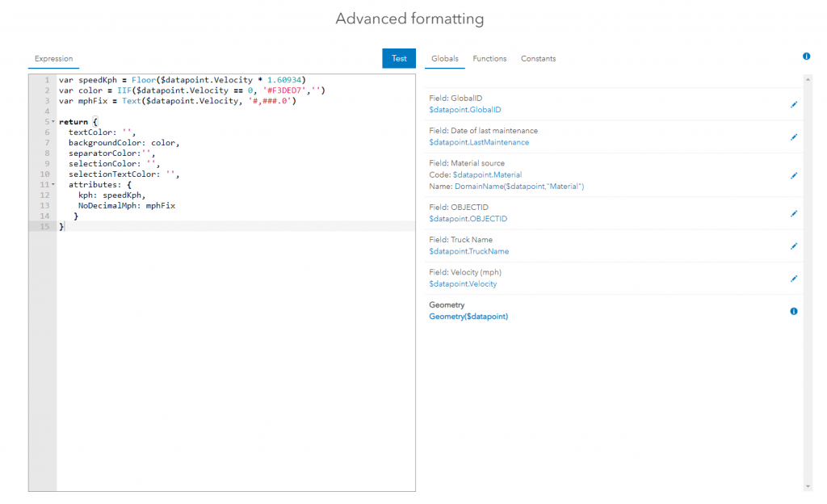This screenshot has width=827, height=504.
Task: Switch to the Constants tab
Action: pos(538,59)
